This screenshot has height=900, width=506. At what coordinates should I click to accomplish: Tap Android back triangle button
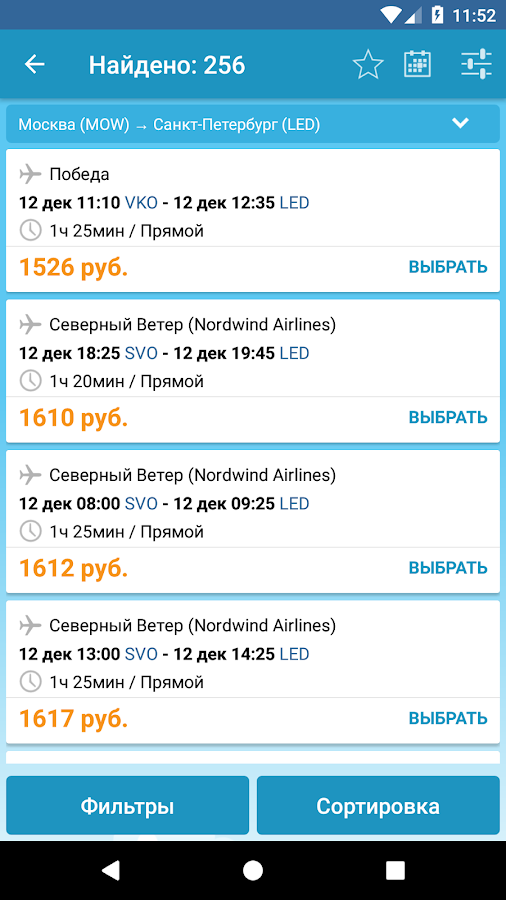[x=110, y=870]
